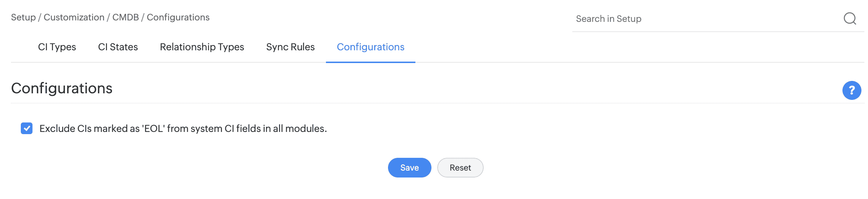The height and width of the screenshot is (199, 868).
Task: Click CMDB in the breadcrumb path
Action: point(126,17)
